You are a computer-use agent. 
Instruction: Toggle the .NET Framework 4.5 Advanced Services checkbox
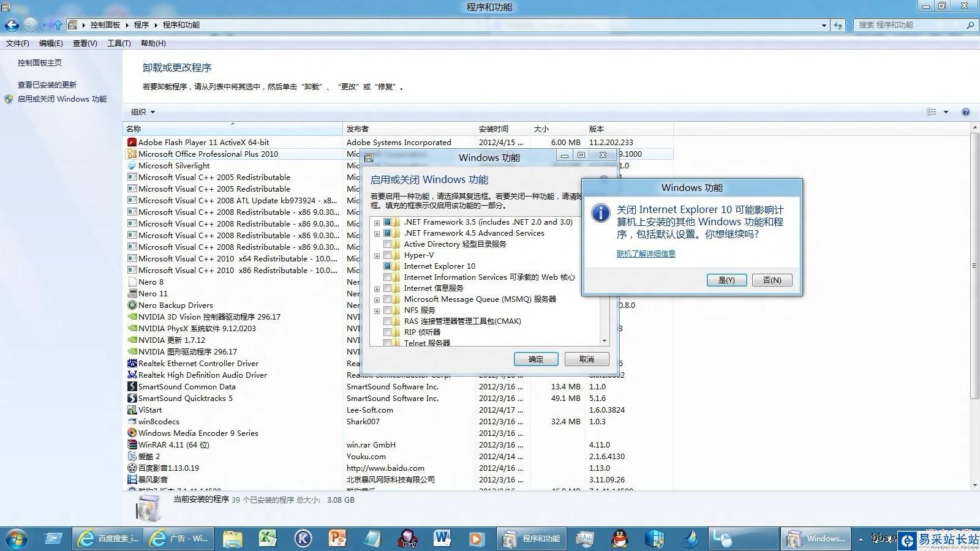pyautogui.click(x=387, y=233)
